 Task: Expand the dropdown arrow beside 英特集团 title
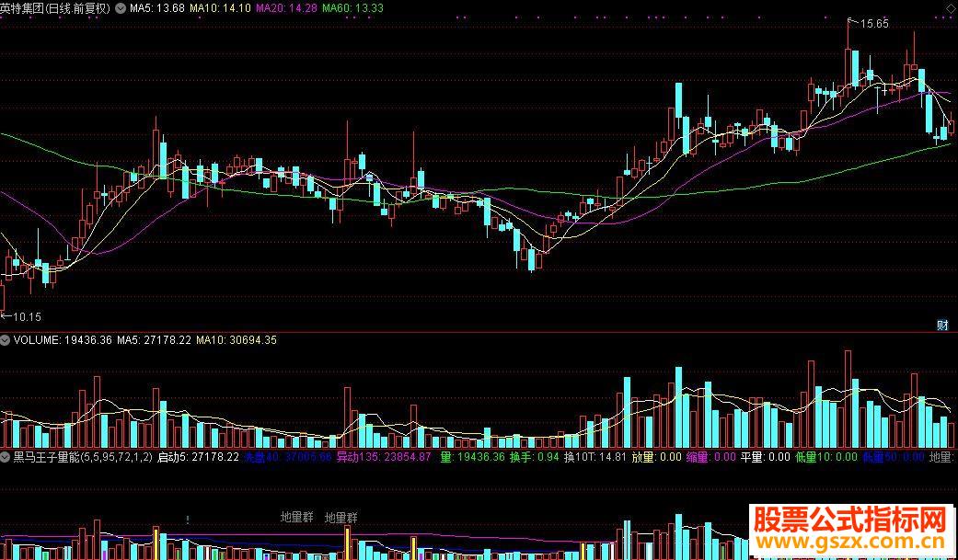[x=120, y=8]
